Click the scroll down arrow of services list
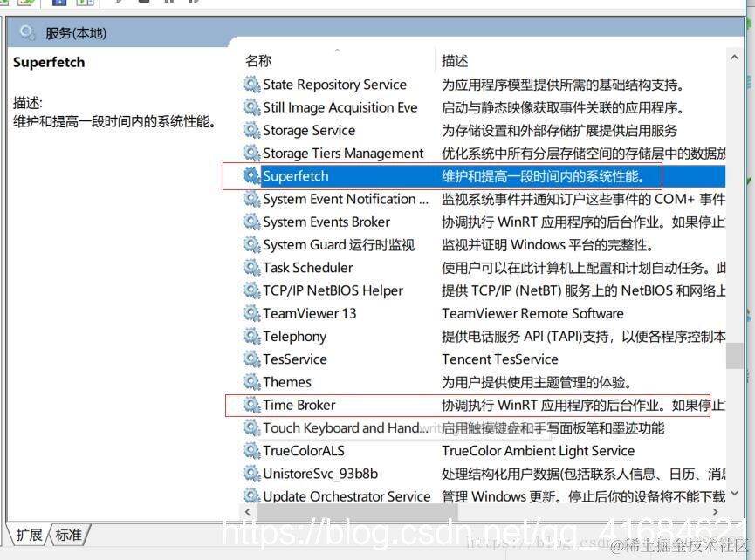The width and height of the screenshot is (755, 560). (x=734, y=494)
